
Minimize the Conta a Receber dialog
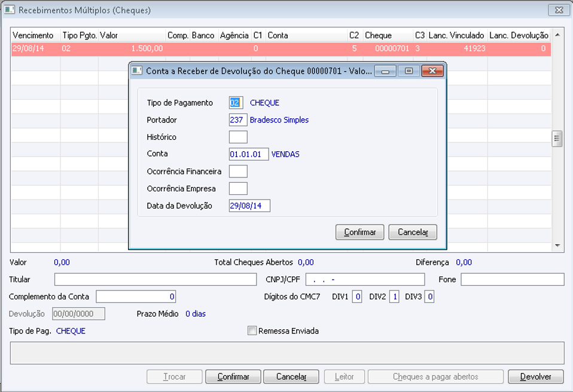click(x=385, y=71)
